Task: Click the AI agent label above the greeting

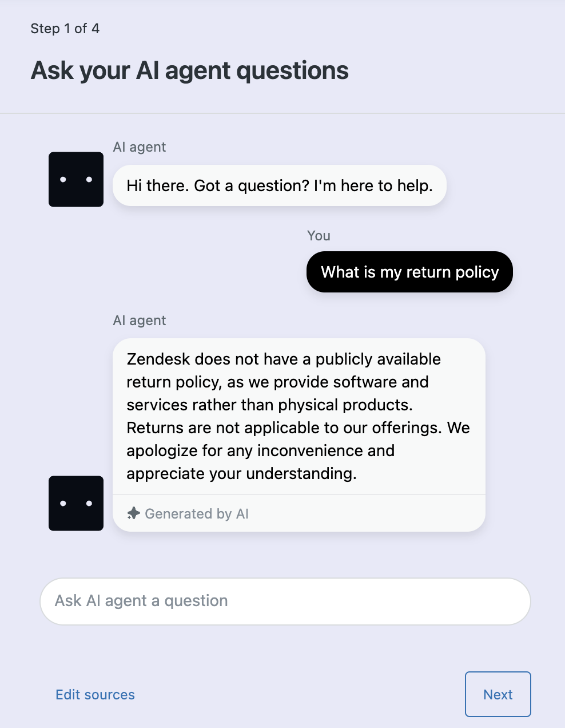Action: (x=140, y=147)
